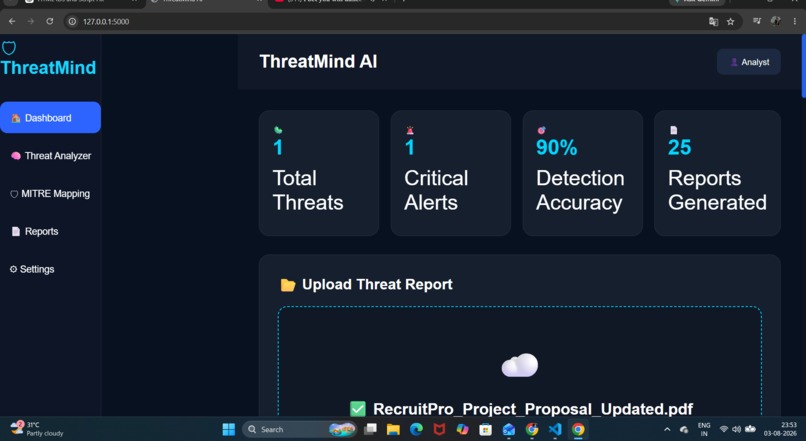
Task: Click the Total Threats card icon
Action: tap(278, 130)
